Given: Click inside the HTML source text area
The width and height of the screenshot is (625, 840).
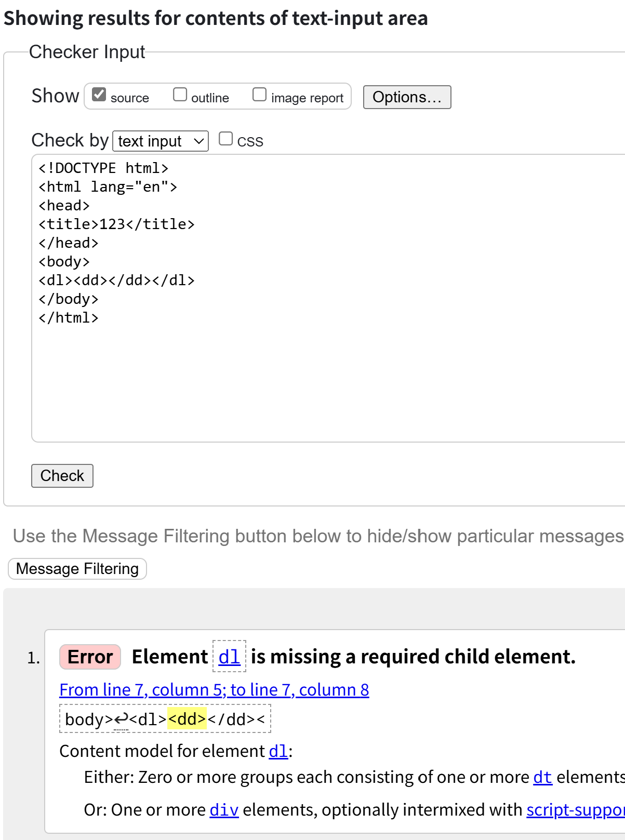Looking at the screenshot, I should click(327, 364).
